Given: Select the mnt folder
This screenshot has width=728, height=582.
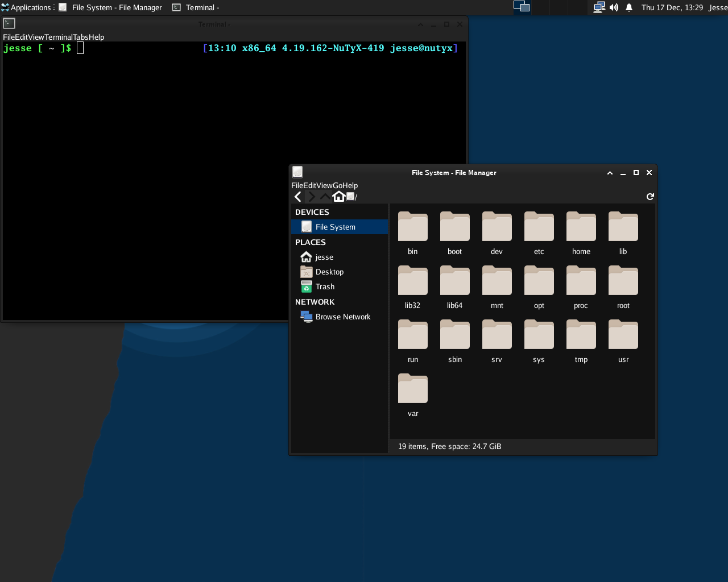Looking at the screenshot, I should 497,288.
